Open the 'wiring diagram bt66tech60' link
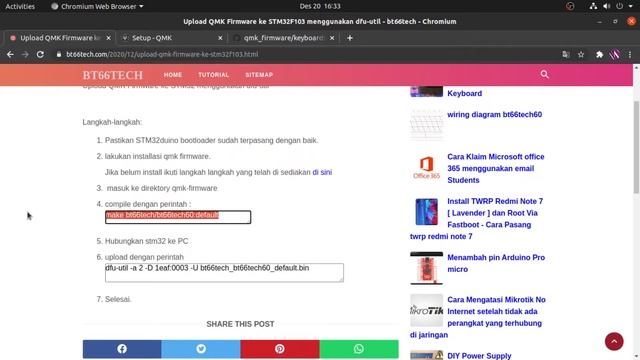This screenshot has height=360, width=640. point(494,115)
